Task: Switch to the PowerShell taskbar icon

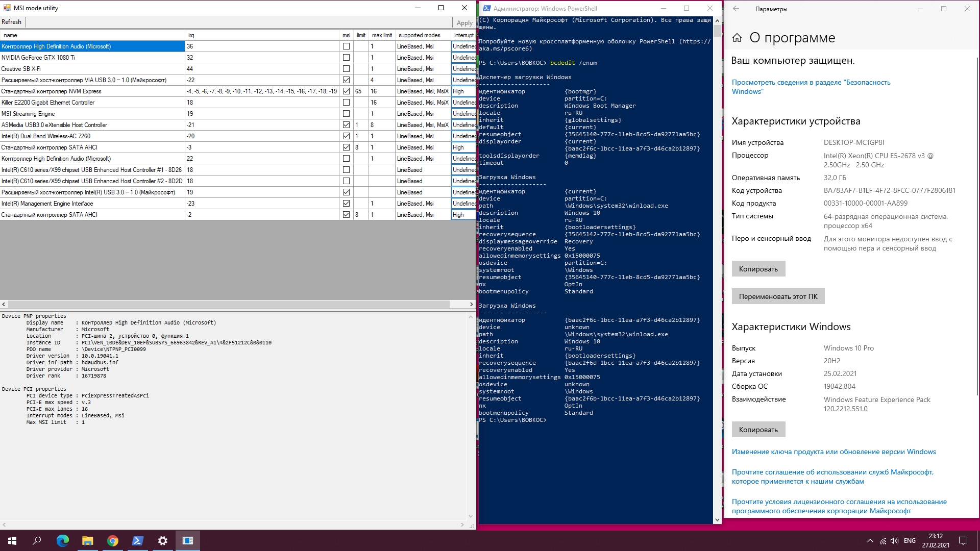Action: pyautogui.click(x=138, y=541)
